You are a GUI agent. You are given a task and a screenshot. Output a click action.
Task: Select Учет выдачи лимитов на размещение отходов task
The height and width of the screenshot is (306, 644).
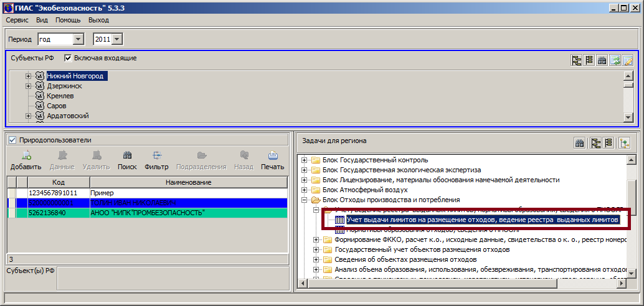(482, 220)
